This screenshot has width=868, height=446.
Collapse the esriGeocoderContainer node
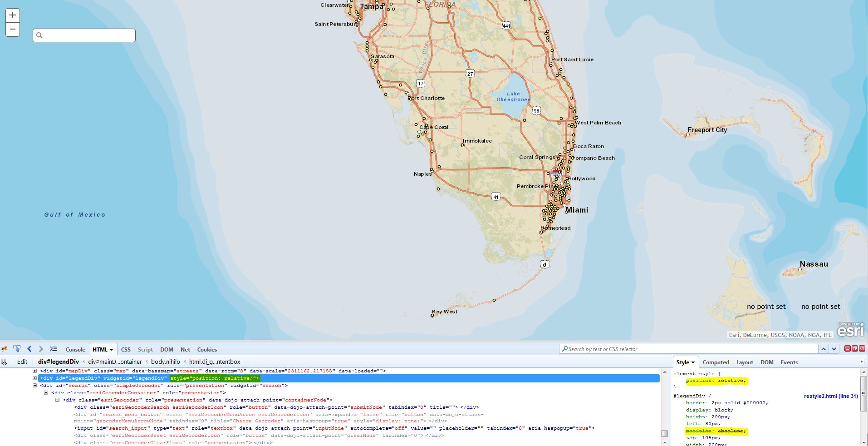[46, 393]
